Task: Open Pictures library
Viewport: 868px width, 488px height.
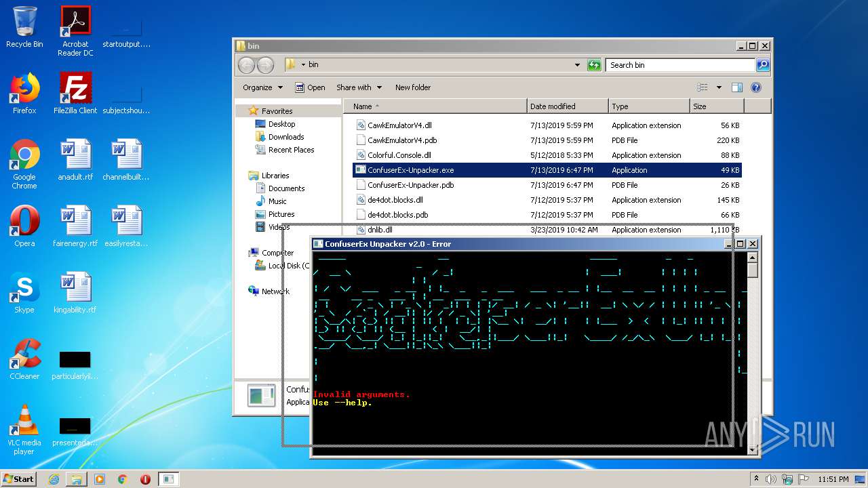Action: click(x=281, y=214)
